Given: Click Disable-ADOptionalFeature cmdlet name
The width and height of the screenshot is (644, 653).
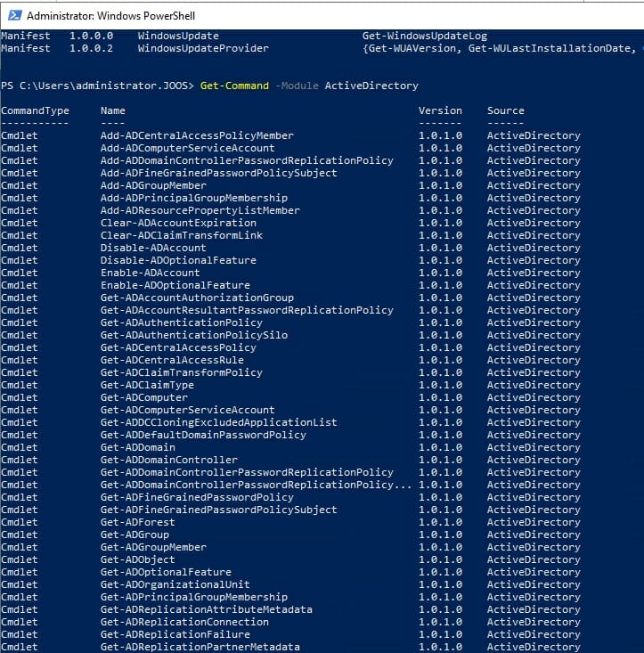Looking at the screenshot, I should click(178, 261).
